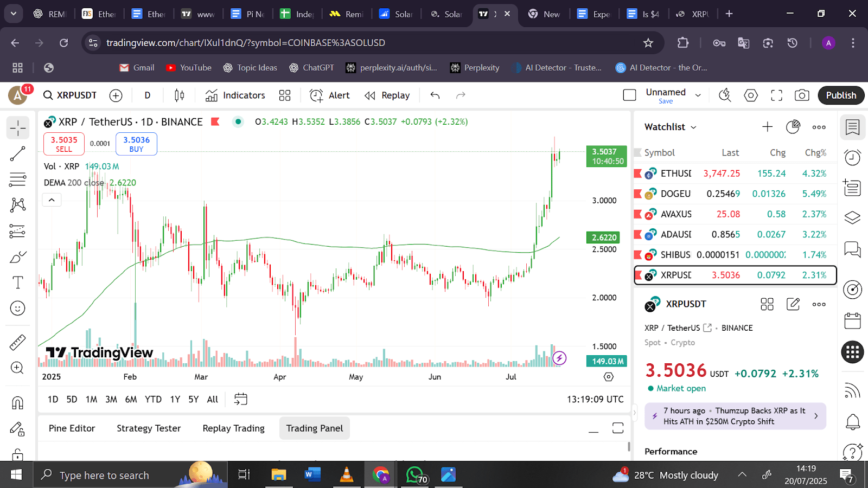Open the indicator templates grid

[285, 95]
